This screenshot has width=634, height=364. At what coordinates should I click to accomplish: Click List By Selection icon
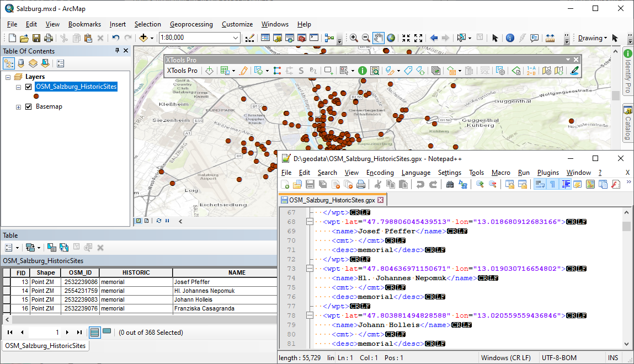[x=45, y=63]
